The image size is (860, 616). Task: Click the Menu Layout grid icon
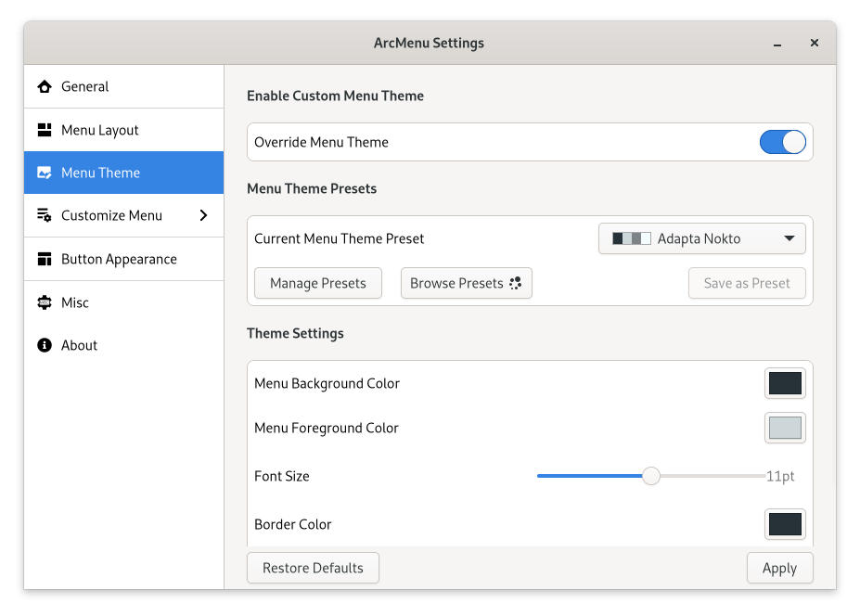pyautogui.click(x=44, y=131)
